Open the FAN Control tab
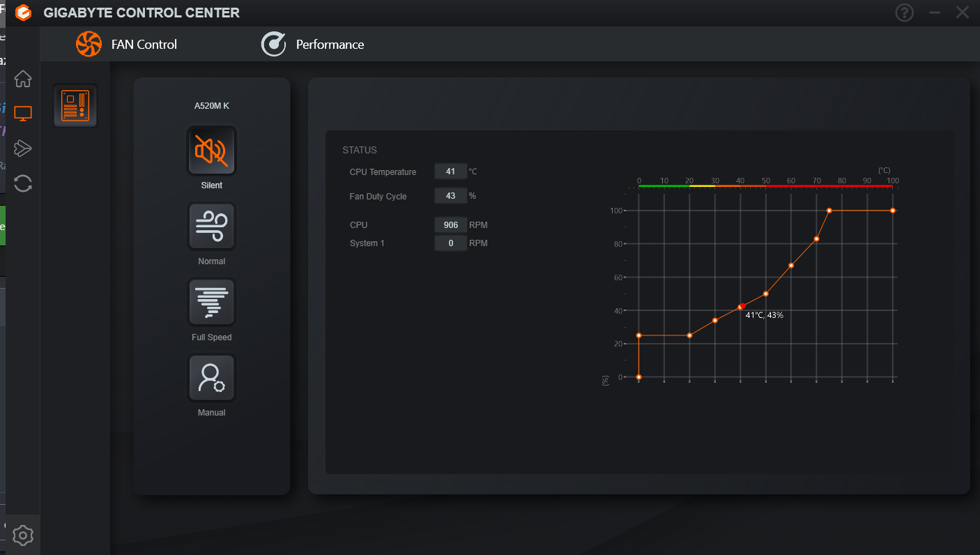The image size is (980, 555). click(x=127, y=44)
